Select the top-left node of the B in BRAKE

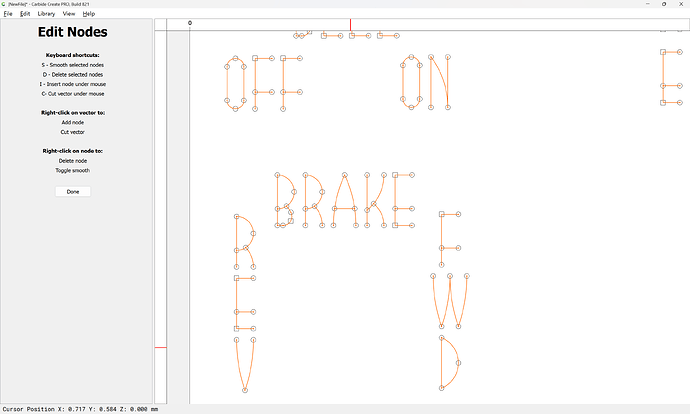tap(275, 174)
